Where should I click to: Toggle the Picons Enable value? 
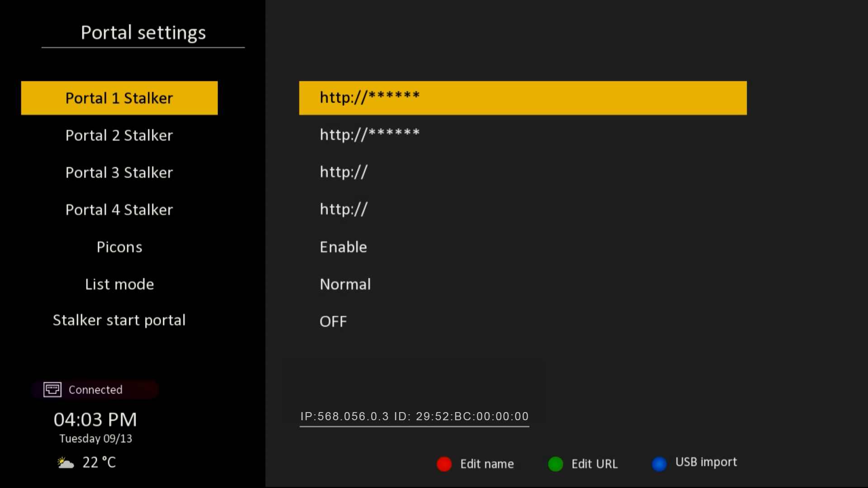coord(343,247)
